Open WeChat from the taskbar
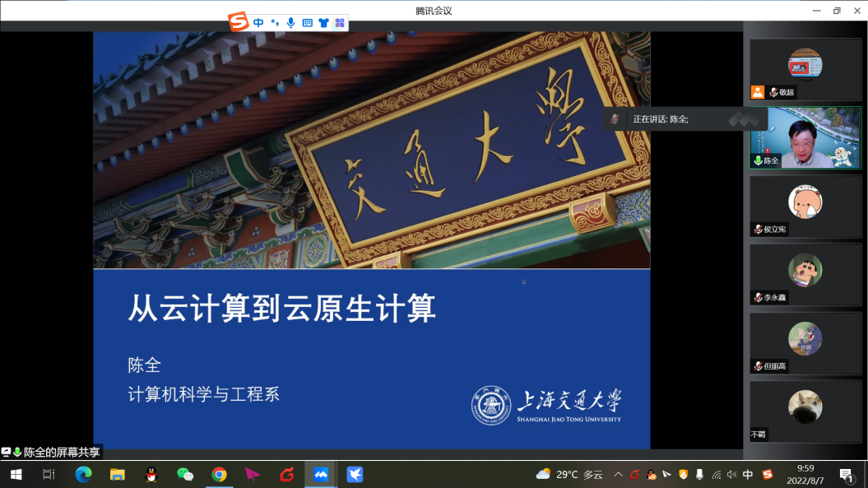The height and width of the screenshot is (488, 868). pos(185,474)
